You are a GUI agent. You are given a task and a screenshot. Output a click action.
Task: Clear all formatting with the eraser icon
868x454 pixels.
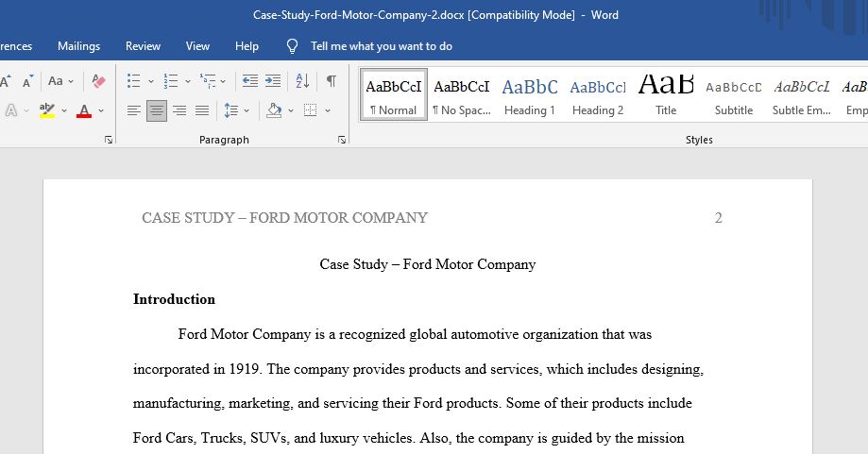(x=98, y=81)
